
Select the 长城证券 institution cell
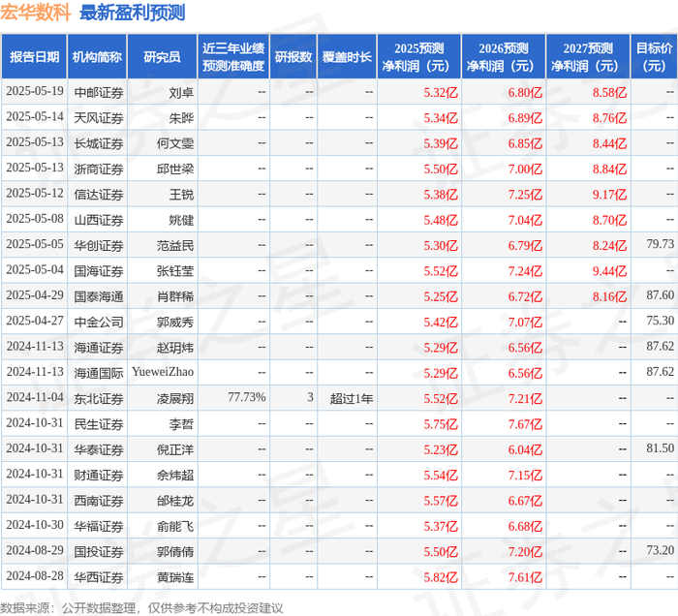(x=99, y=143)
